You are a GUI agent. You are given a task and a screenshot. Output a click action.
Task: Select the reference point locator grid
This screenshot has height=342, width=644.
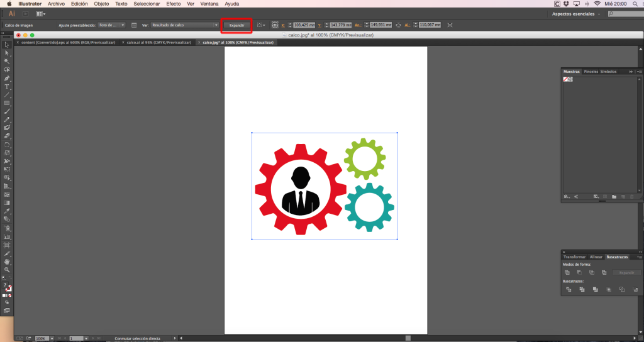(x=275, y=25)
